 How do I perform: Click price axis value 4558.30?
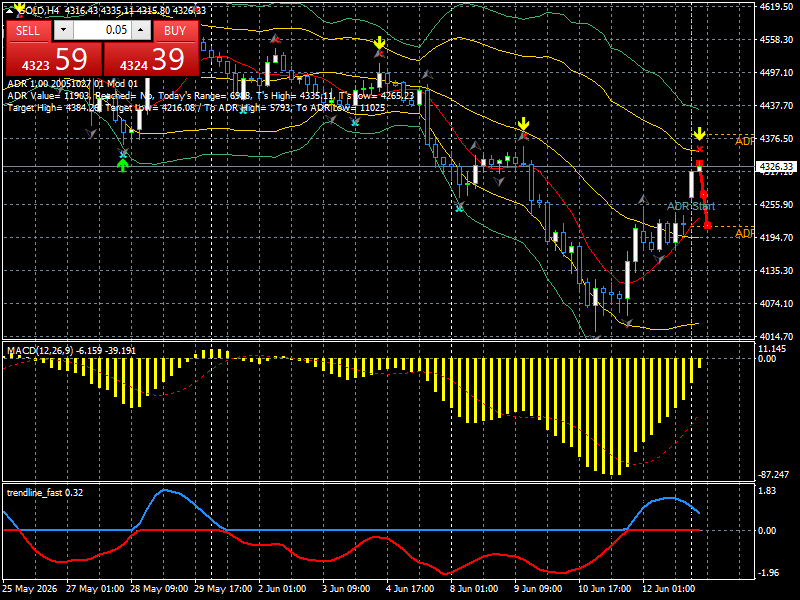coord(776,39)
